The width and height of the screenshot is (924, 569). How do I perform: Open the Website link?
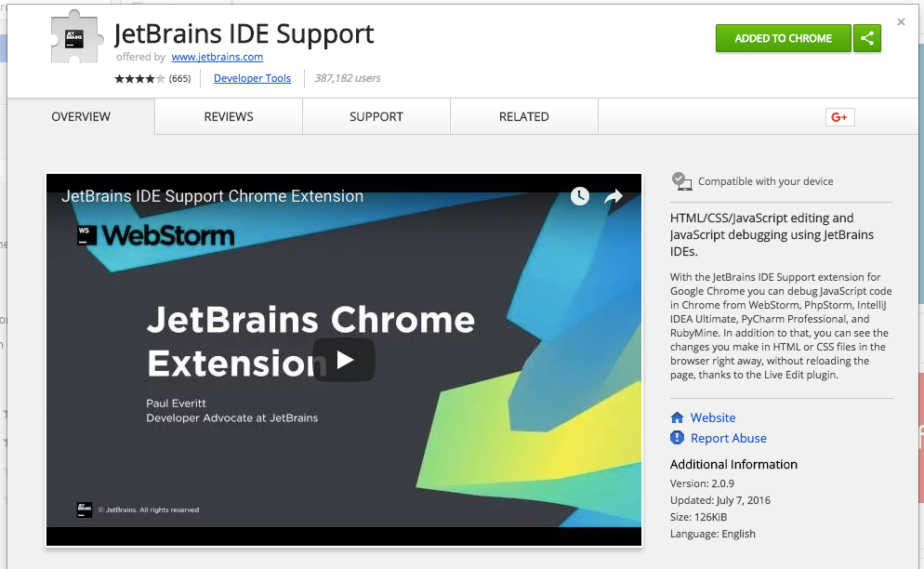pyautogui.click(x=713, y=417)
